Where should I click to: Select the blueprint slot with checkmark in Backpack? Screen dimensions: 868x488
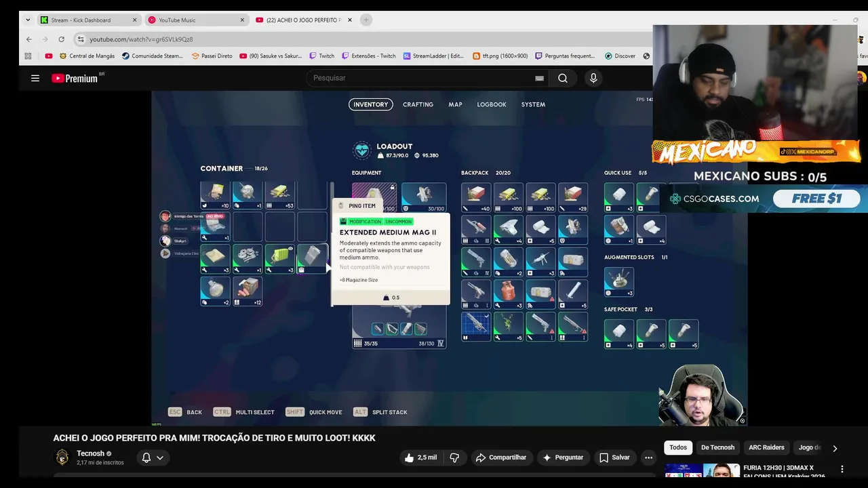click(476, 326)
